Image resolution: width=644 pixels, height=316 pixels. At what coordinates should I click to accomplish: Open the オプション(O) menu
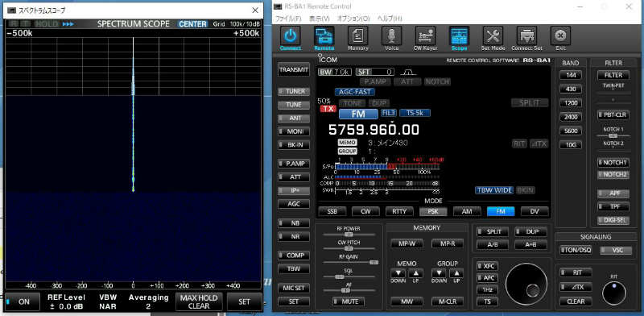[353, 19]
